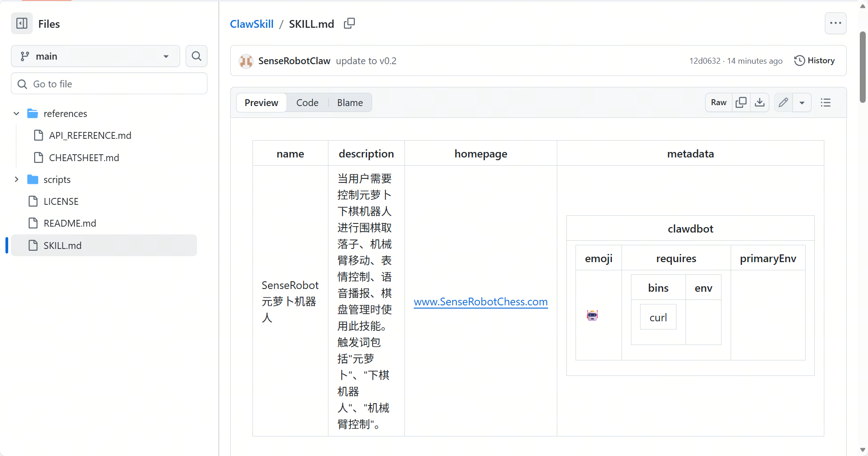Click the file search magnifier button
This screenshot has width=868, height=456.
pos(197,56)
